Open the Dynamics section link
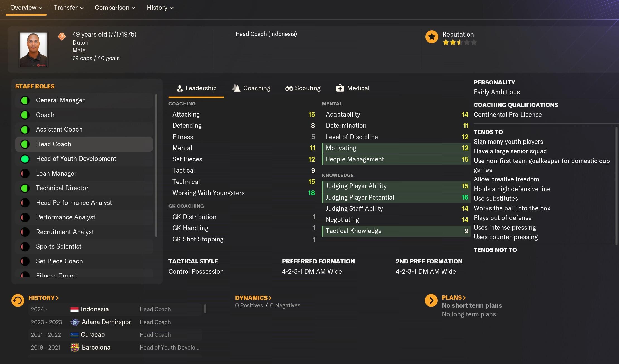 [253, 298]
